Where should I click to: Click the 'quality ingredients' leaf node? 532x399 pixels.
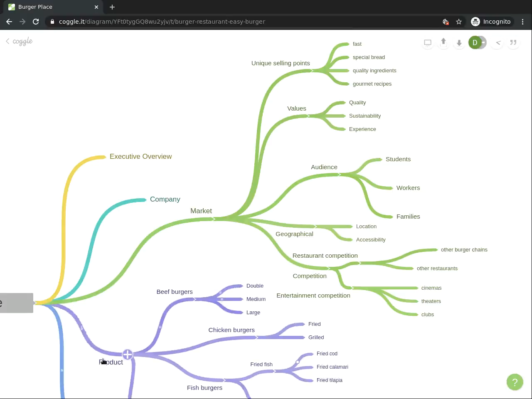[374, 71]
